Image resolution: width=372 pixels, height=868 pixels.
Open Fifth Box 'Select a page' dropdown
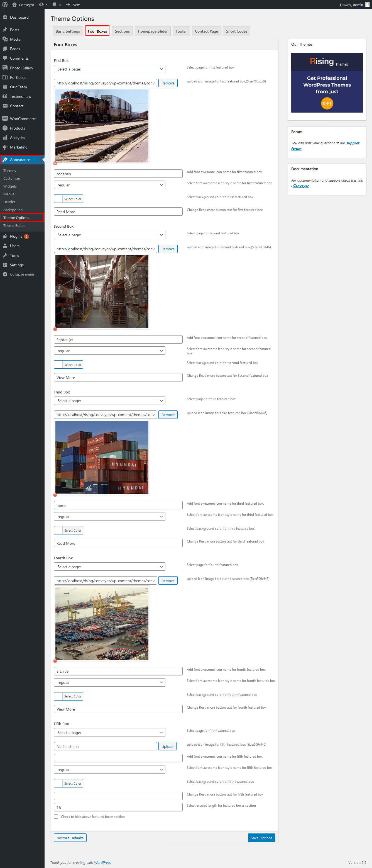109,733
